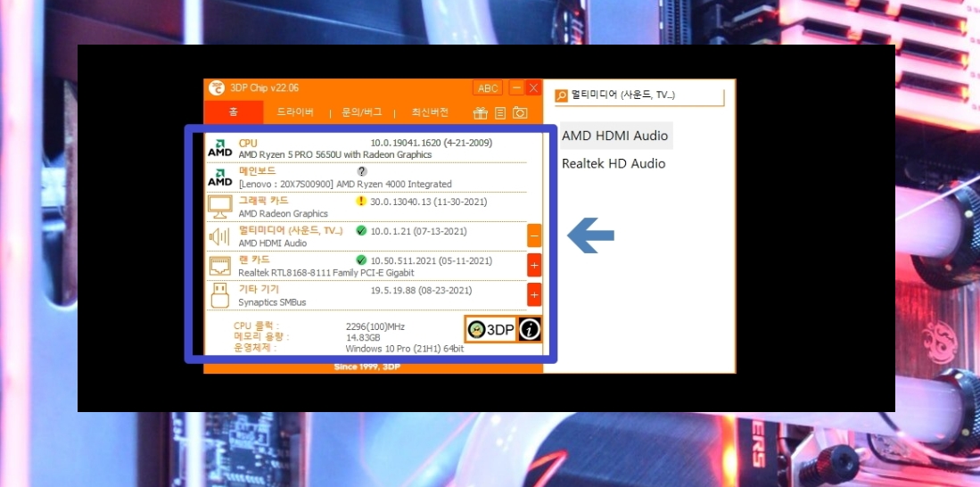The width and height of the screenshot is (980, 487).
Task: Click Lenovo 20X7S00900 motherboard text
Action: click(345, 184)
